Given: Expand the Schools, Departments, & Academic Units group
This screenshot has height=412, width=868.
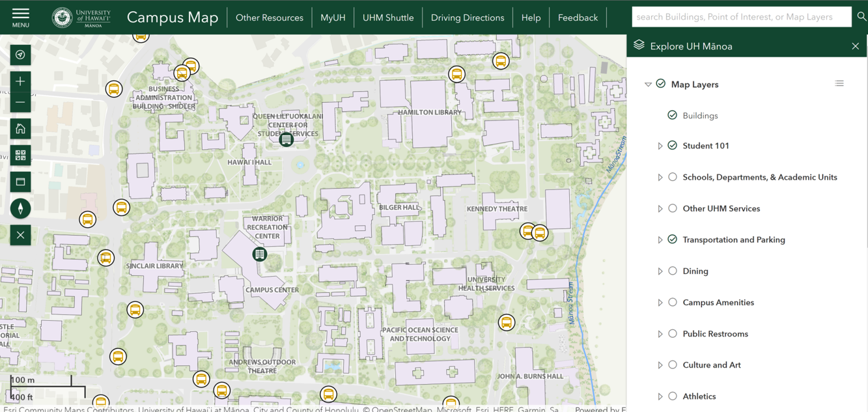Looking at the screenshot, I should (x=660, y=178).
